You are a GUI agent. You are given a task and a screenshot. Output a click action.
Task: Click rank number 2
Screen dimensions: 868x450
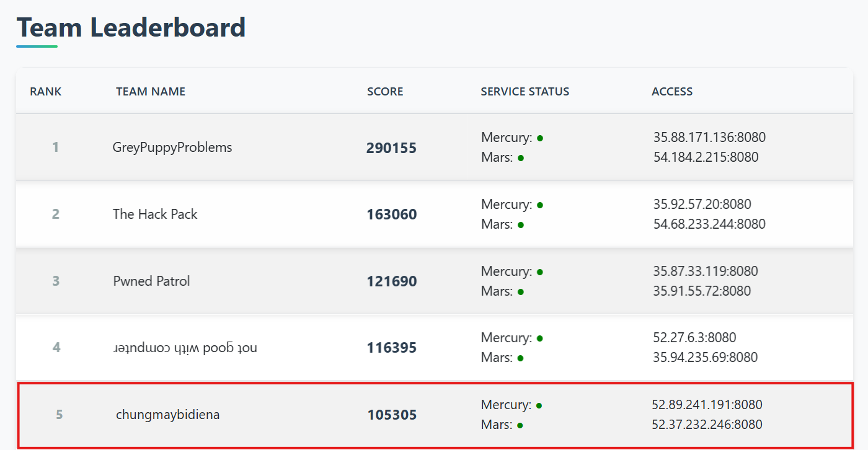click(x=56, y=214)
